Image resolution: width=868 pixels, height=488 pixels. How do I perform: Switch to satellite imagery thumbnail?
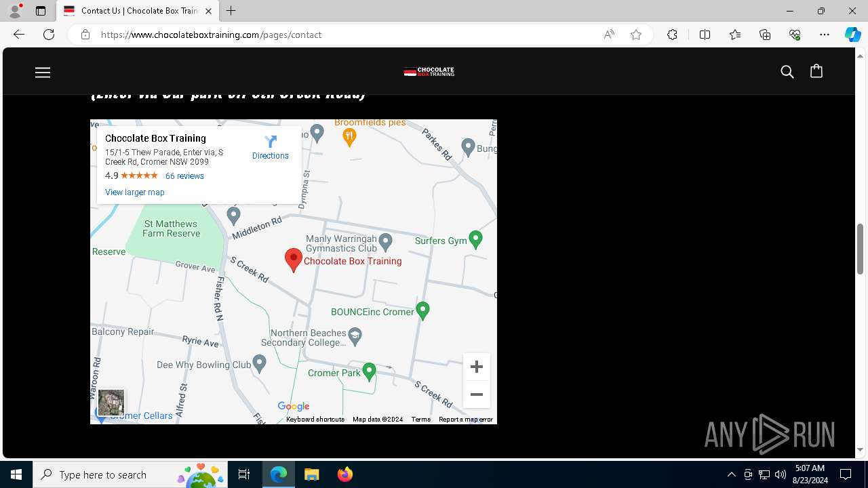click(x=111, y=403)
